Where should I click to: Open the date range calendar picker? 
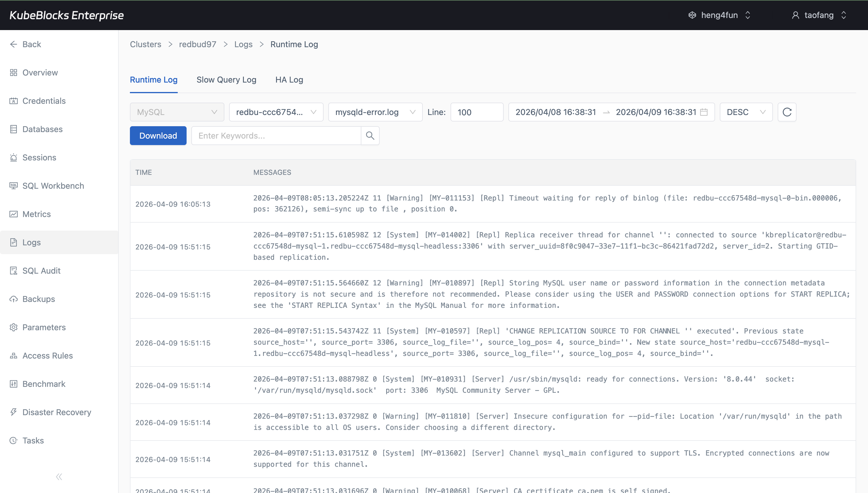click(704, 112)
